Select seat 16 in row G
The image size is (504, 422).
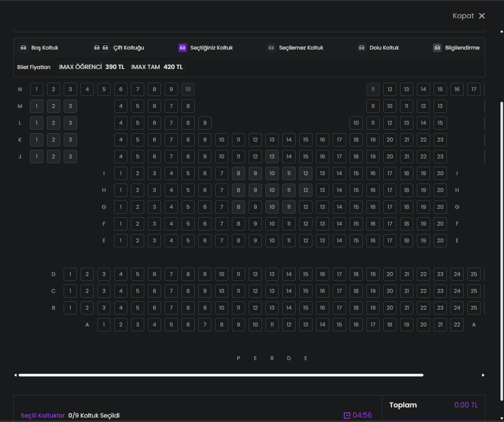pyautogui.click(x=373, y=207)
